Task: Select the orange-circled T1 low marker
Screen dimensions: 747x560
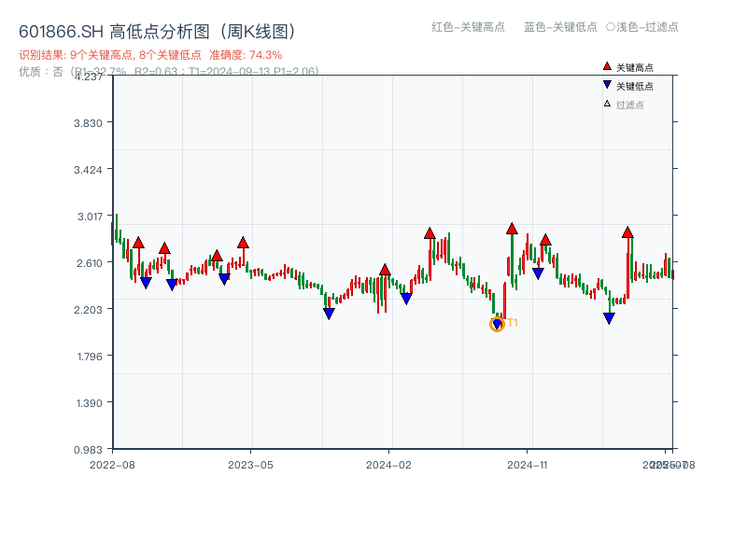Action: pos(497,324)
